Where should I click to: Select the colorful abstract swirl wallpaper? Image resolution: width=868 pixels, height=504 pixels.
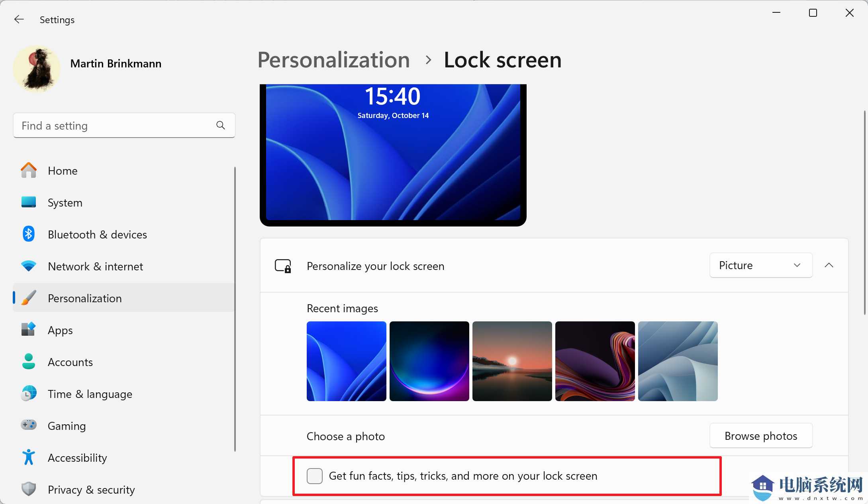[595, 360]
